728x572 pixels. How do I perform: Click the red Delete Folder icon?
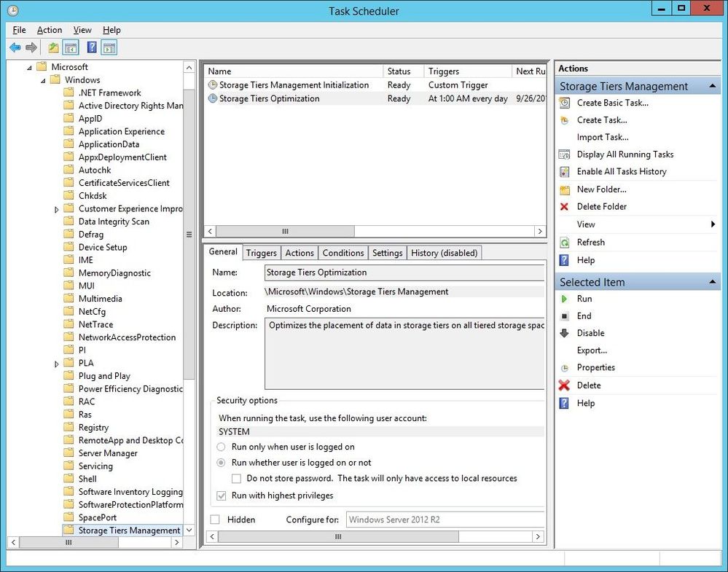(x=565, y=207)
